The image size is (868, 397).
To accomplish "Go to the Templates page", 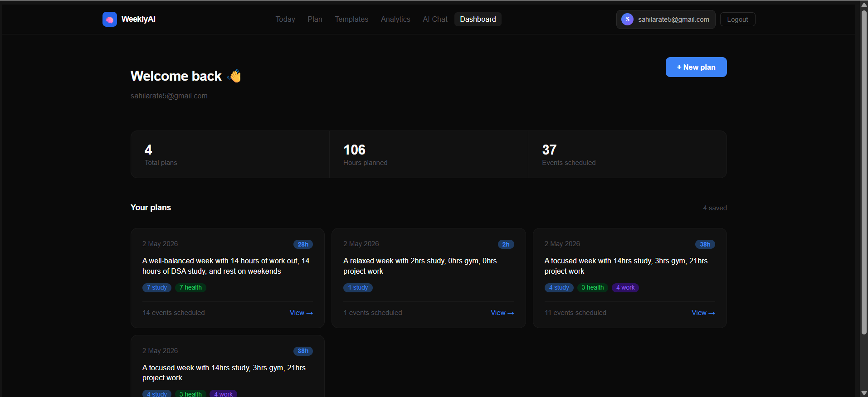I will click(351, 19).
